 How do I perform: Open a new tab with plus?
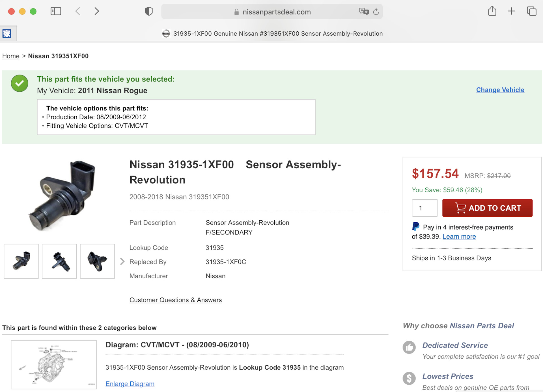(511, 11)
